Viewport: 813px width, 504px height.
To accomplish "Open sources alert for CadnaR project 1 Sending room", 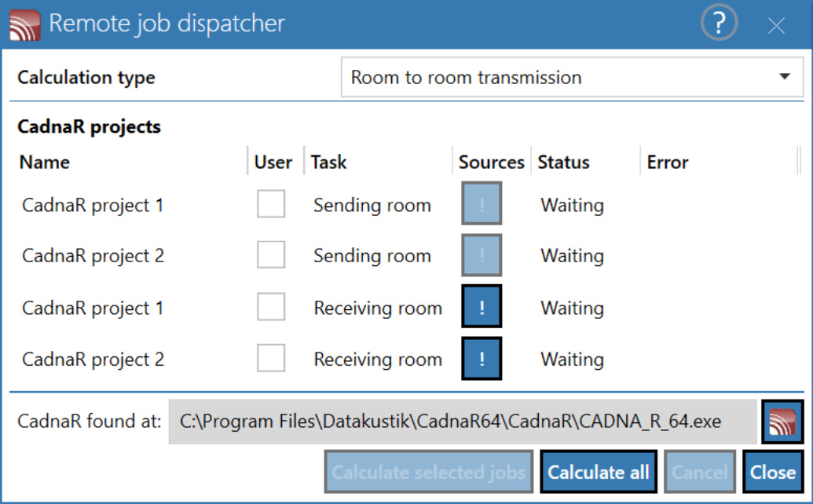I will click(482, 203).
